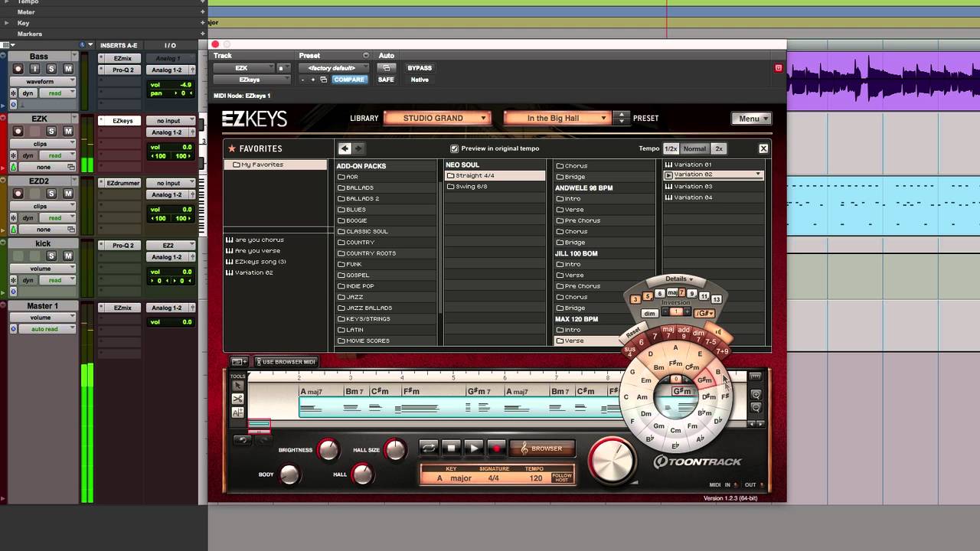Select the C♯m chord on the wheel
Screen dimensions: 980x551
click(691, 369)
